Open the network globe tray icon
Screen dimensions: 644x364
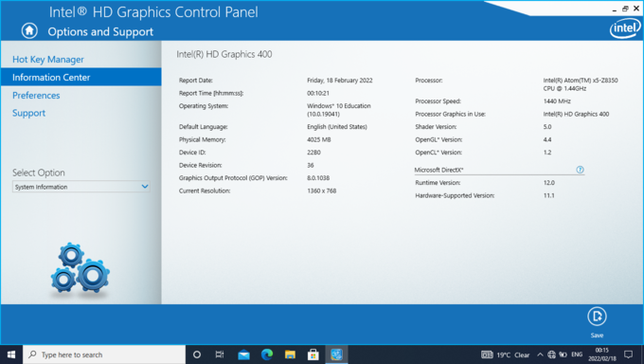[551, 355]
